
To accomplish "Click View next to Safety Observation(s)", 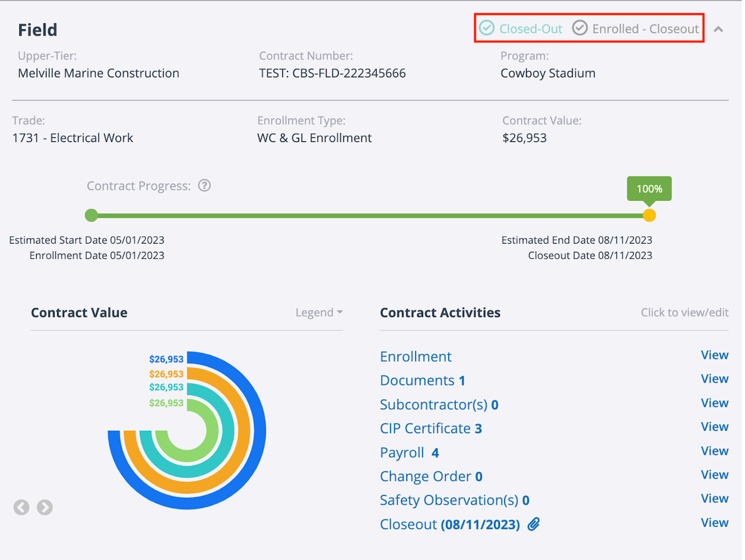I will point(715,498).
